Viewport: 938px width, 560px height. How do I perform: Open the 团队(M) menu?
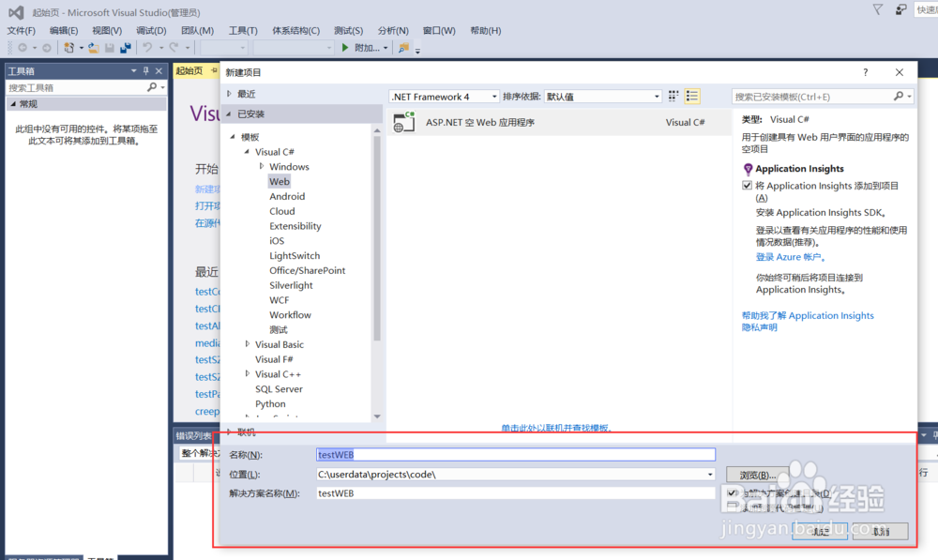tap(197, 31)
